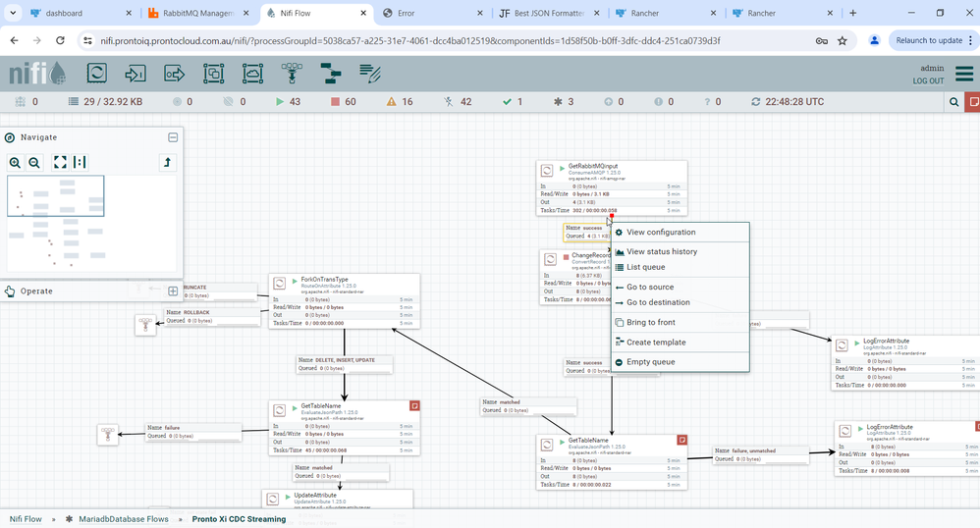Select the GetRabbitMQInput processor
980x528 pixels.
coord(612,188)
